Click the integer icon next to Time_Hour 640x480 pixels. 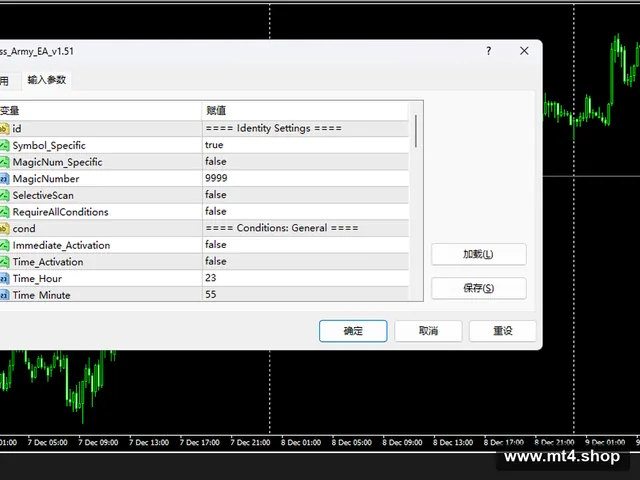(4, 279)
